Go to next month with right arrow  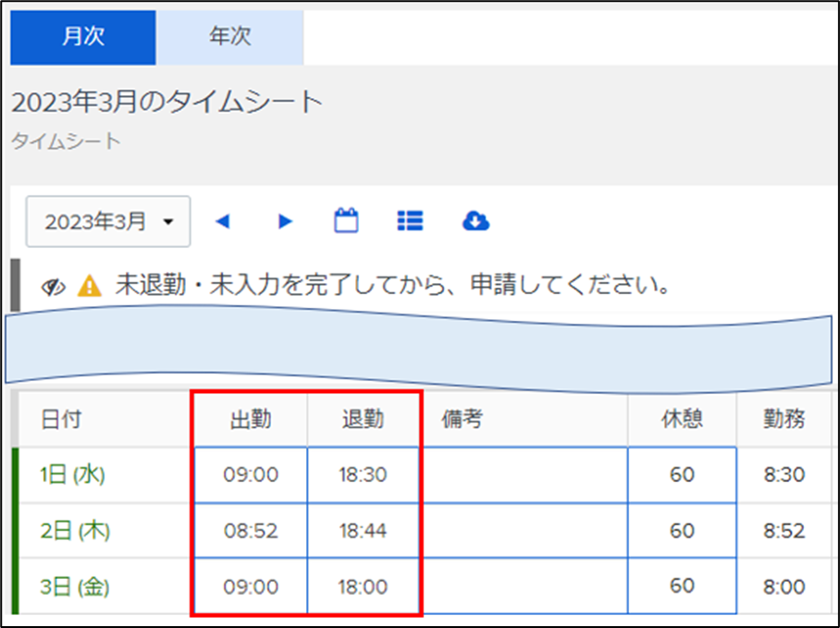click(286, 221)
